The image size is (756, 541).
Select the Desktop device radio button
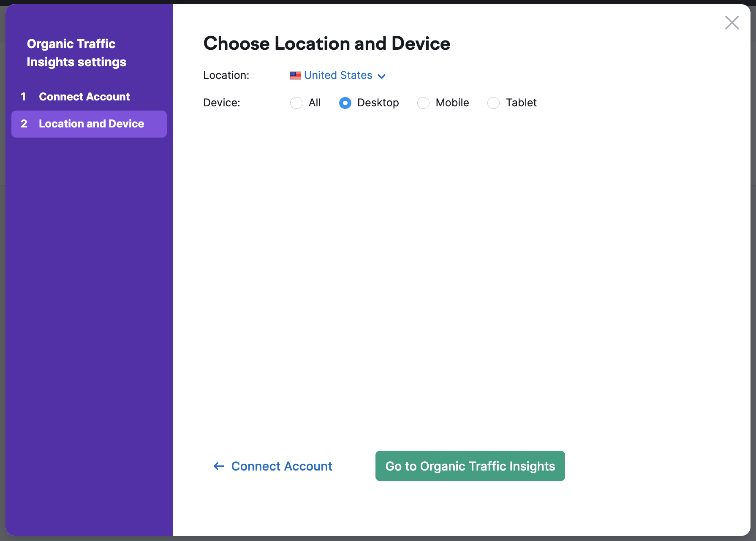coord(345,103)
